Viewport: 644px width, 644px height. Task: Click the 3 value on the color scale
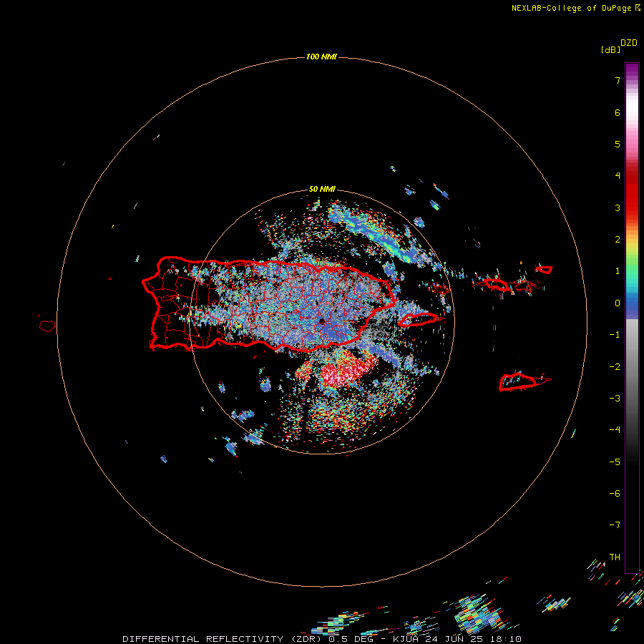pyautogui.click(x=618, y=208)
